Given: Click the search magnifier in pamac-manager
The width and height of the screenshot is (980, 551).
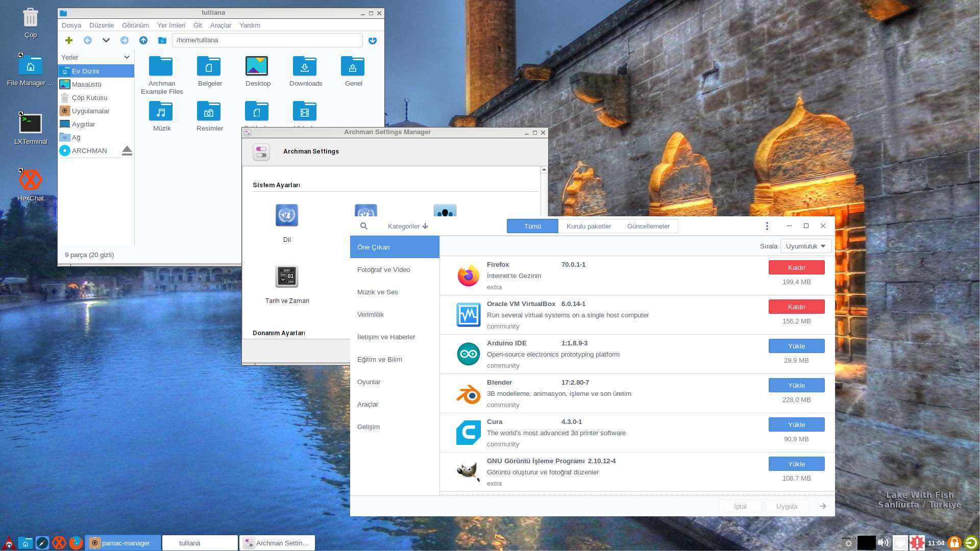Looking at the screenshot, I should tap(364, 226).
